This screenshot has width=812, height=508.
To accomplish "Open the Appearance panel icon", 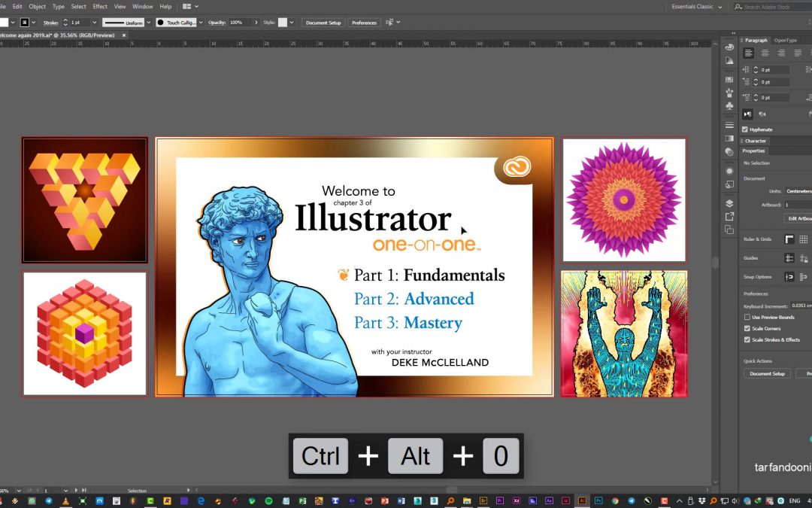I will tap(729, 171).
